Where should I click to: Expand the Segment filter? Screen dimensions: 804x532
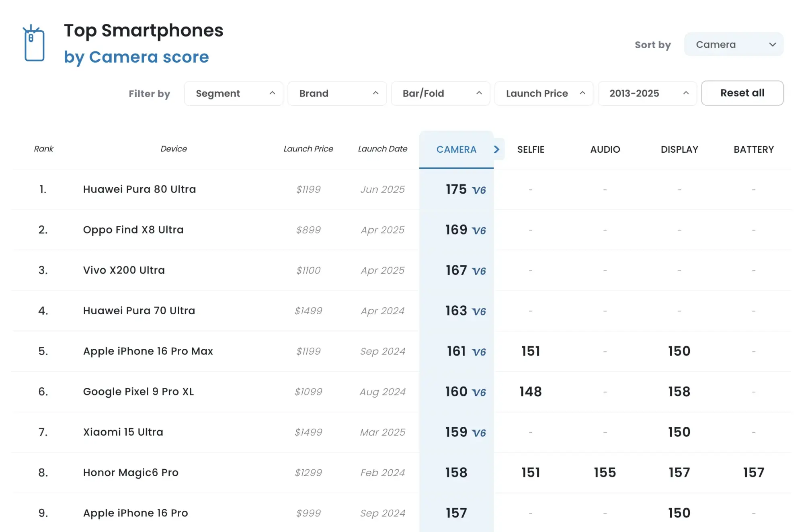click(x=234, y=93)
